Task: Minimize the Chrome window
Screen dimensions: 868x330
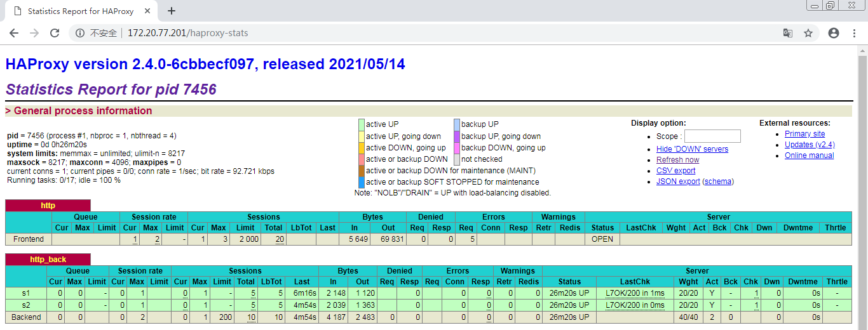Action: coord(815,6)
